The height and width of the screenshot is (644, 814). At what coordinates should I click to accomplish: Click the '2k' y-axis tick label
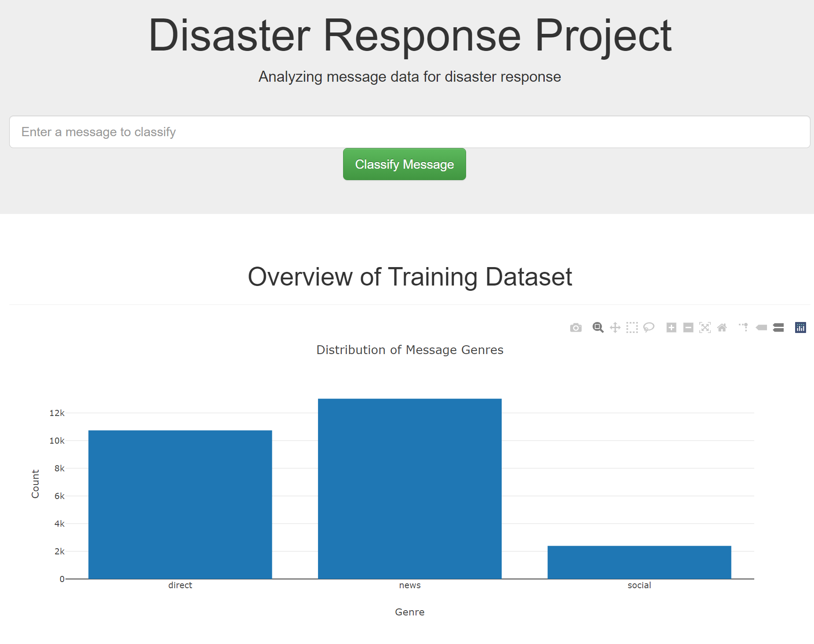pyautogui.click(x=59, y=551)
